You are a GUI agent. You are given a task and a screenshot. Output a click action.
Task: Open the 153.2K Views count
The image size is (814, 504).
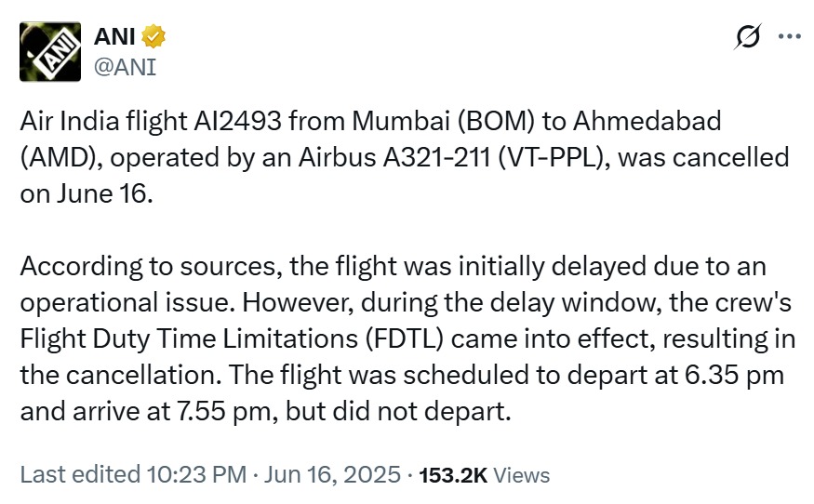(x=453, y=475)
